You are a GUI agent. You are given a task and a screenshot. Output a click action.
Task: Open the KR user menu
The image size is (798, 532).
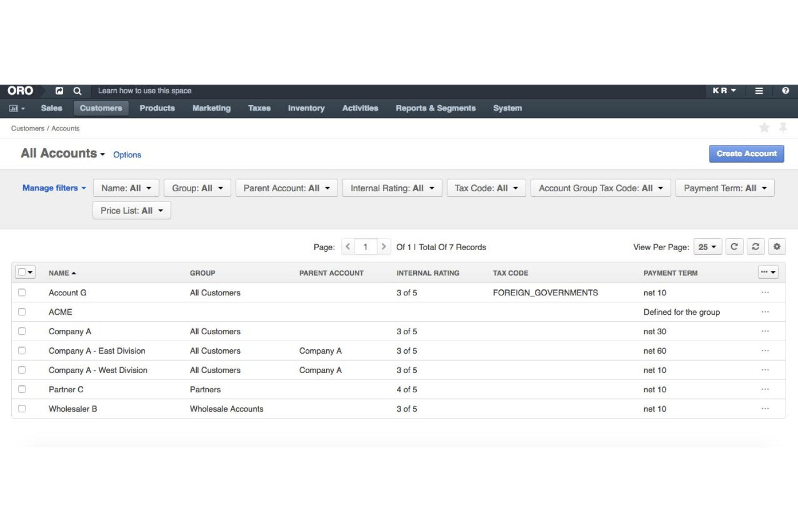[724, 91]
